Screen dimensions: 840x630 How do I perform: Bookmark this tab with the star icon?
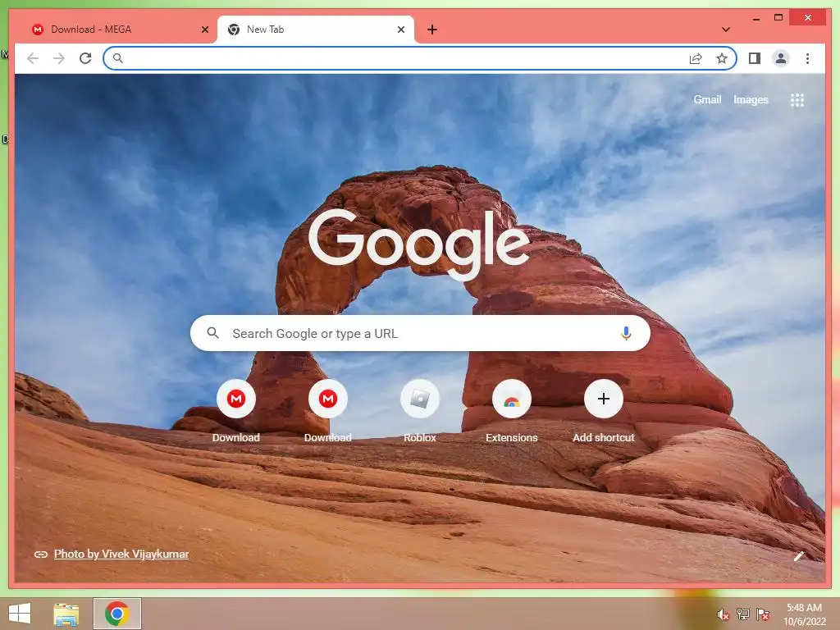722,58
